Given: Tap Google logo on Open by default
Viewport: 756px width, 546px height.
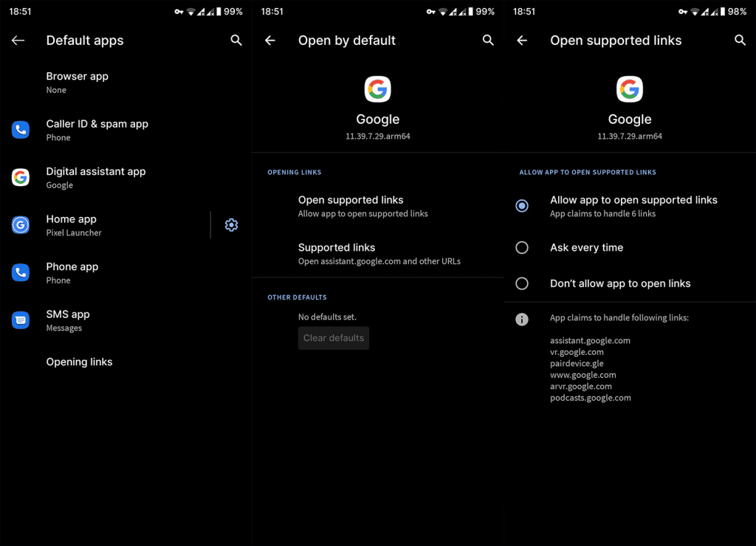Looking at the screenshot, I should (377, 89).
